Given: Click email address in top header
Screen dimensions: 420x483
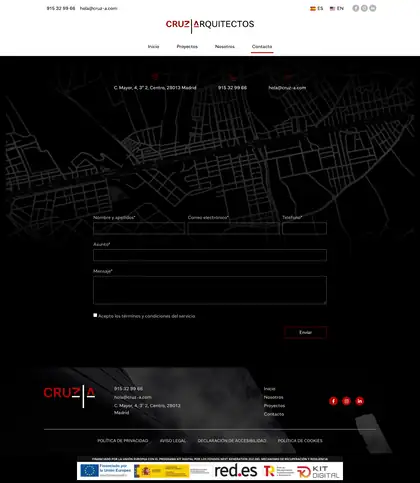Looking at the screenshot, I should click(x=98, y=8).
